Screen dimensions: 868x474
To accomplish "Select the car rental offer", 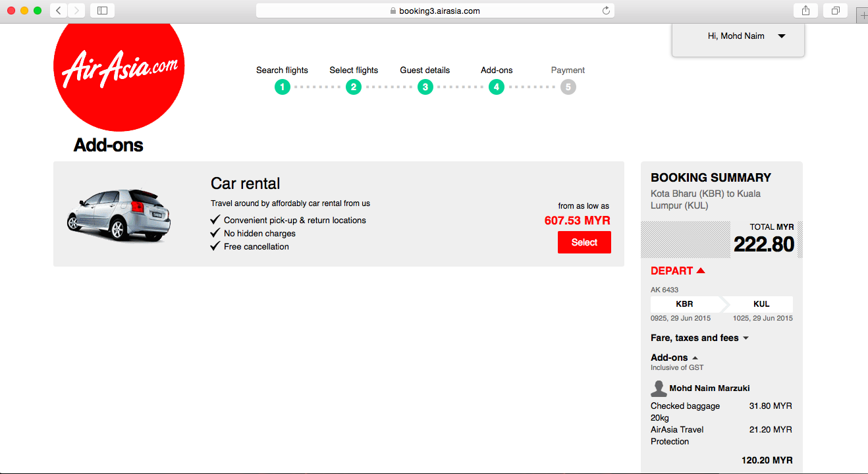I will tap(584, 242).
